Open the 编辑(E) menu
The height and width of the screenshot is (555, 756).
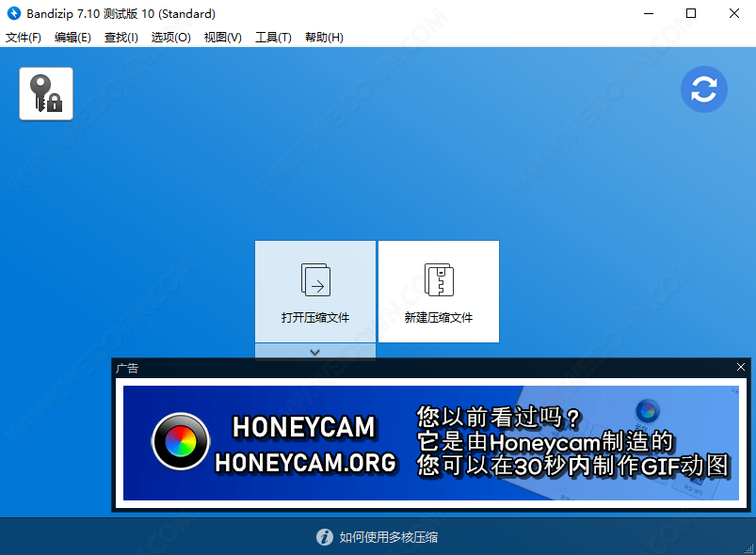tap(72, 38)
